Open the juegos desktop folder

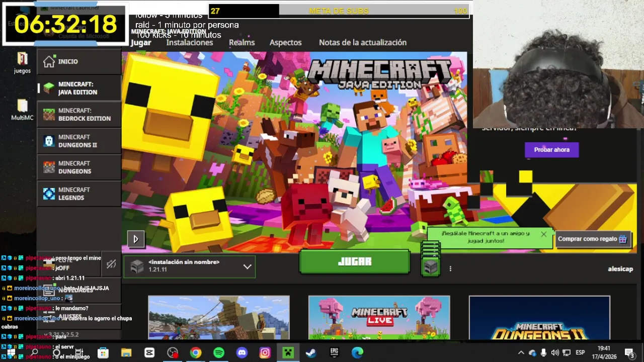coord(22,63)
